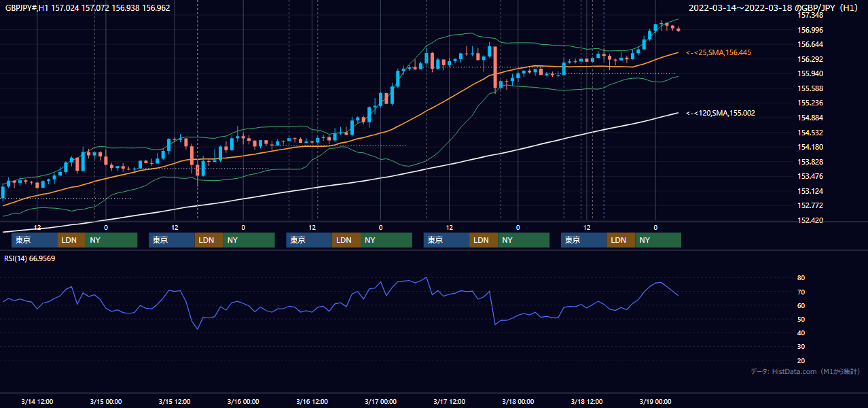Select the 2022-03-14～2022-03-18 GBP/JPY chart title
This screenshot has height=408, width=868.
775,8
